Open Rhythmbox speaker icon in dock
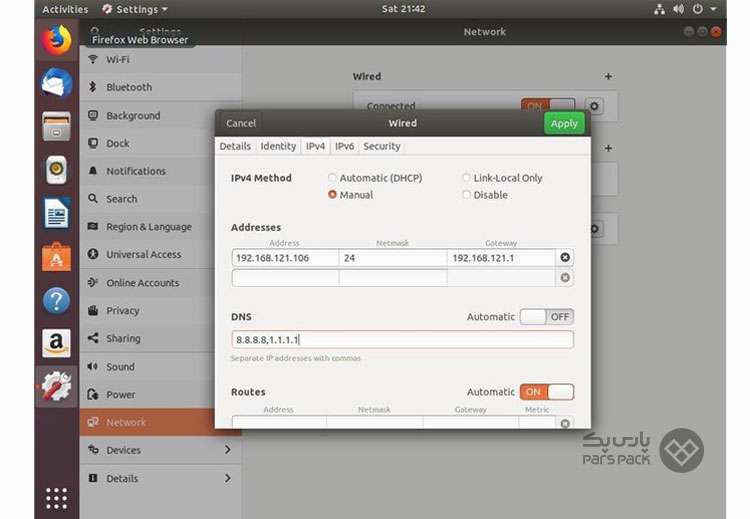This screenshot has width=750, height=519. (x=56, y=169)
